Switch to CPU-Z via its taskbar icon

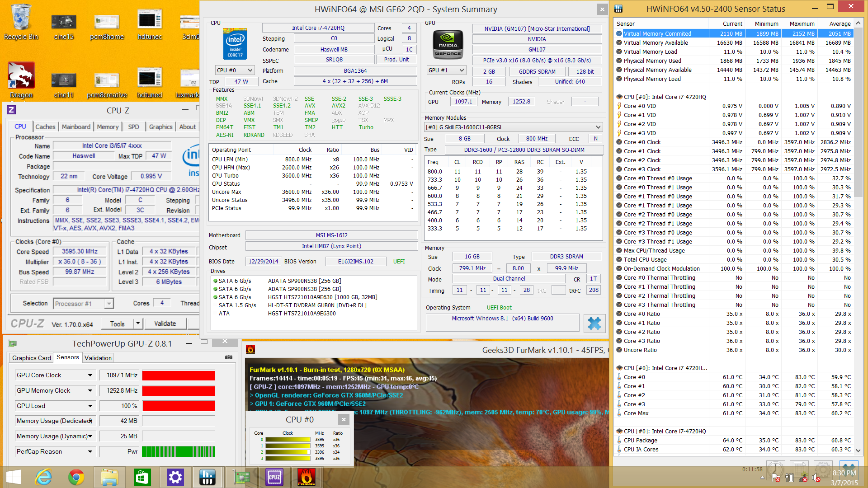coord(274,477)
